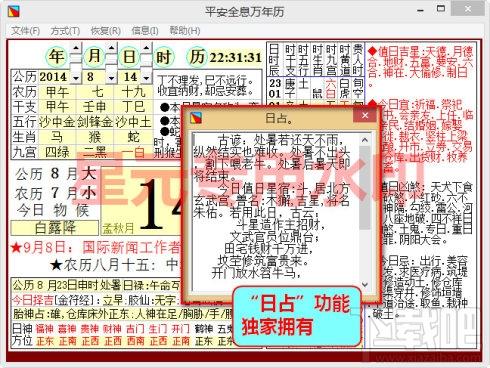
Task: Click the 月 round button
Action: (94, 56)
